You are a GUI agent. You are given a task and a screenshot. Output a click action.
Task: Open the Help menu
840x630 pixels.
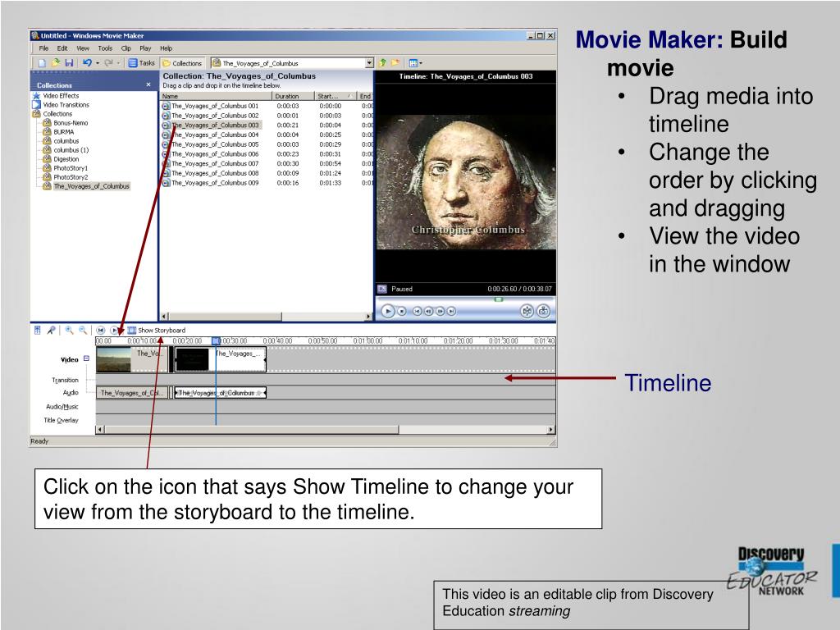click(166, 48)
